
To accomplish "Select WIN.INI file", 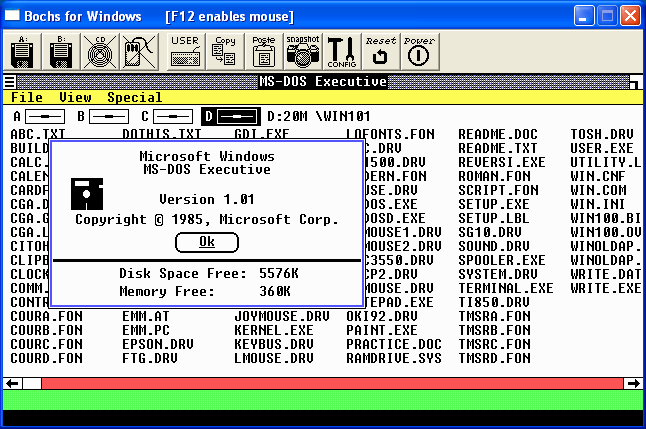I will tap(598, 204).
